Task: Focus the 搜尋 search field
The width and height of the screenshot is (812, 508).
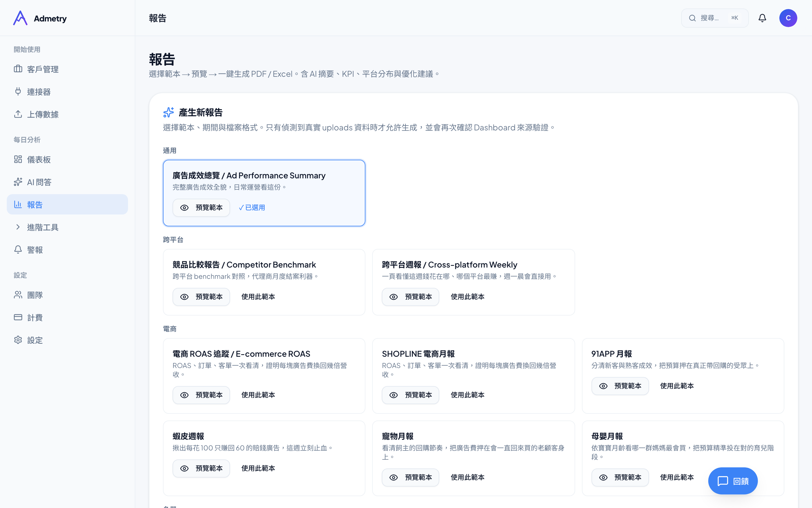Action: pos(715,18)
